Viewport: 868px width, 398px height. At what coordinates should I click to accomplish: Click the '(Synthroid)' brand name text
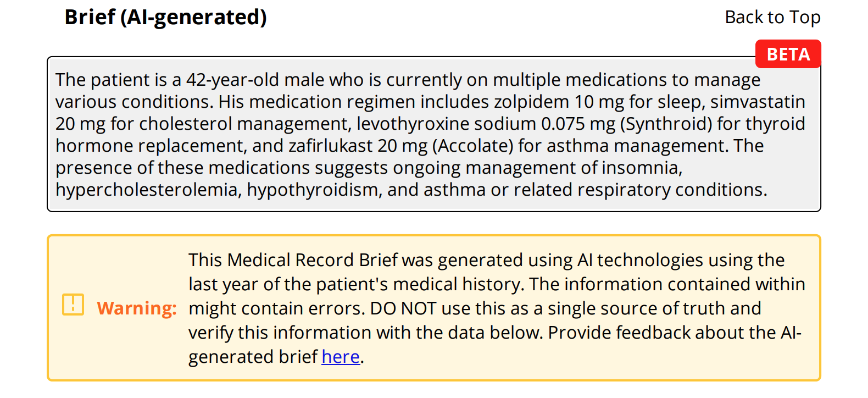pyautogui.click(x=666, y=124)
